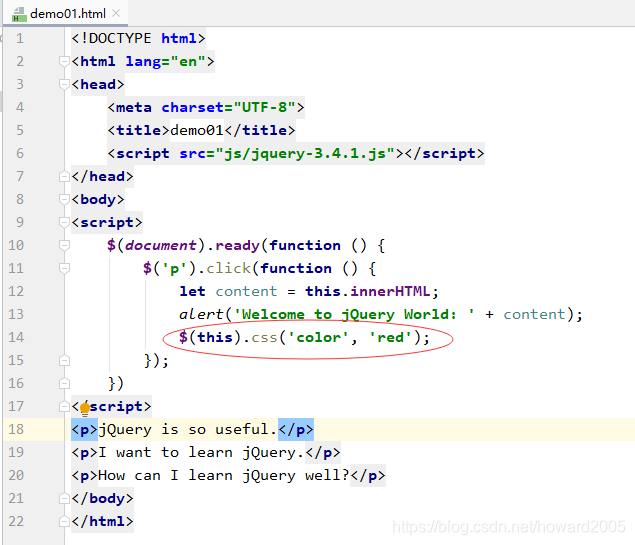This screenshot has width=635, height=545.
Task: Switch to the demo01.html editor tab
Action: [68, 14]
